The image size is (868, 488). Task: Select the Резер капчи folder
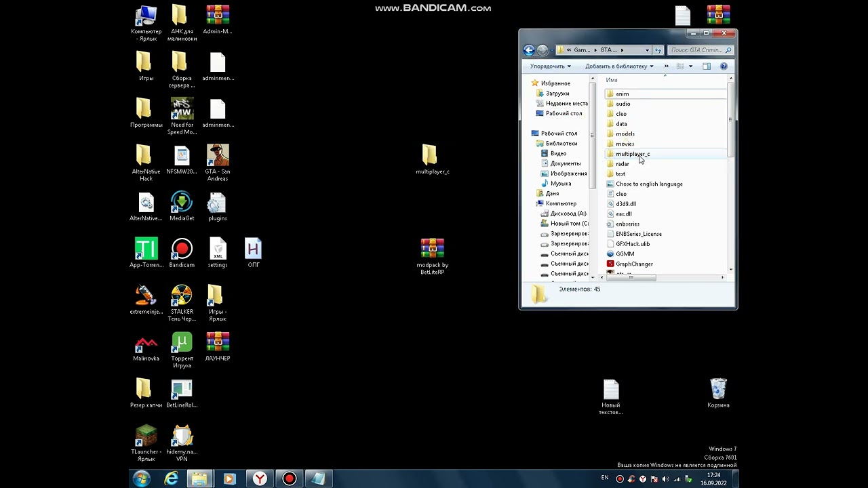[146, 394]
